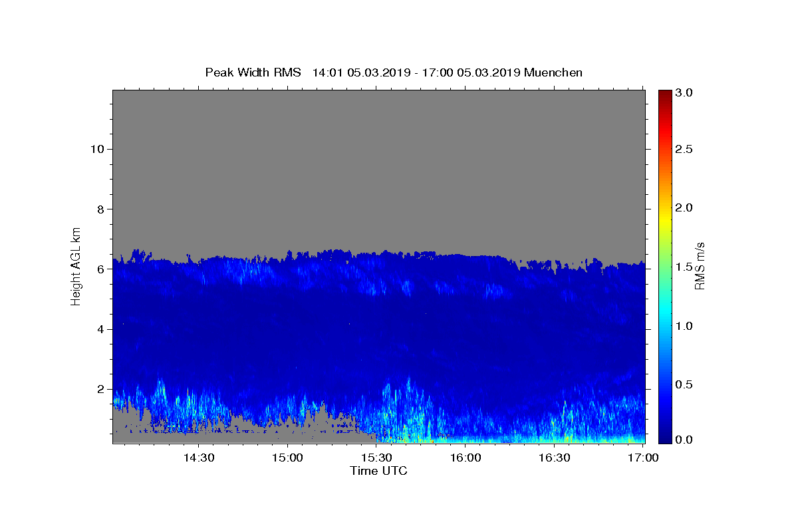This screenshot has width=798, height=532.
Task: Click the 'Muenchen' word in the title
Action: 553,72
